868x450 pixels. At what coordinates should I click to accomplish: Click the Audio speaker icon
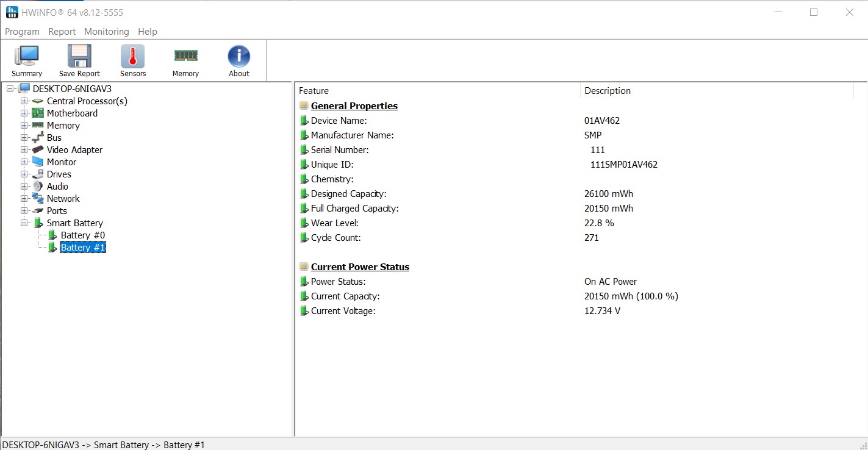coord(38,187)
